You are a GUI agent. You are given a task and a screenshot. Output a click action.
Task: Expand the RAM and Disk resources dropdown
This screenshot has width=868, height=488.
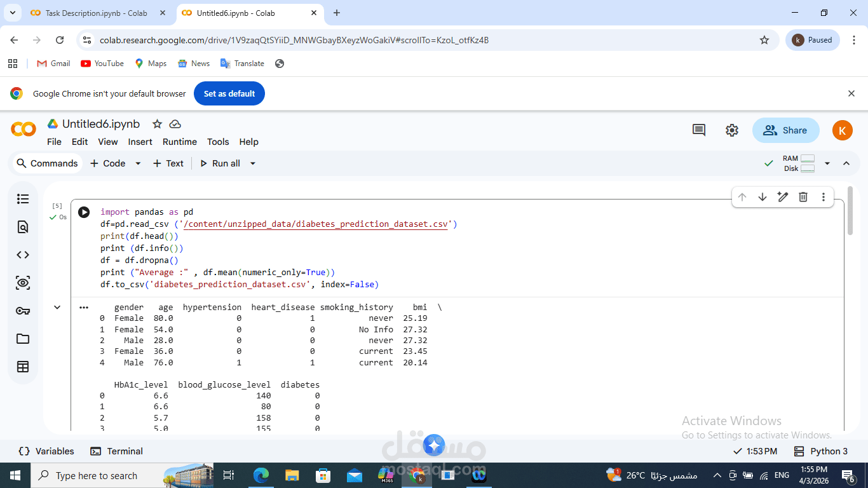827,163
